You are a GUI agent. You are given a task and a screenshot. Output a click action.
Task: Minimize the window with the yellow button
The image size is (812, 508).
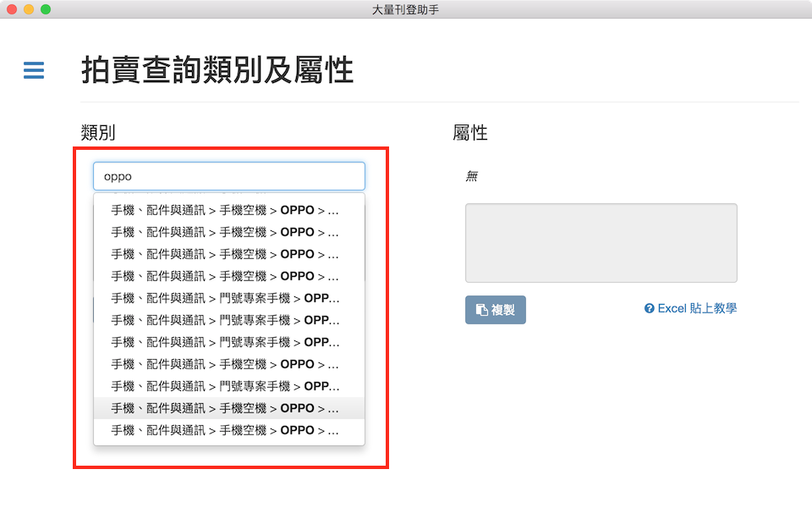(29, 9)
